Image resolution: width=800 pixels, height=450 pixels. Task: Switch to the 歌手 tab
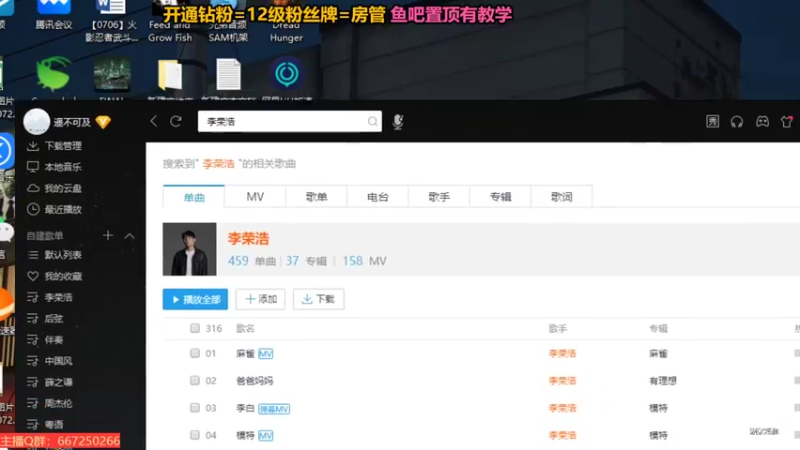439,196
